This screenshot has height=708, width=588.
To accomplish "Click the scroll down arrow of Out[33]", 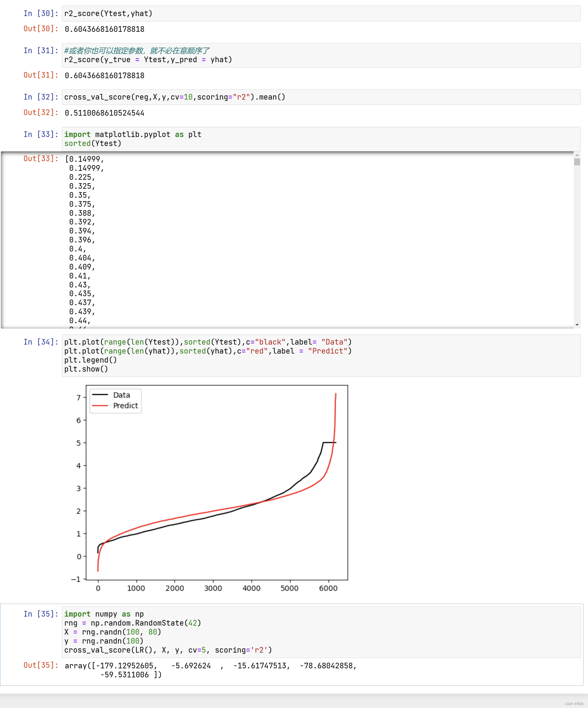I will point(577,325).
